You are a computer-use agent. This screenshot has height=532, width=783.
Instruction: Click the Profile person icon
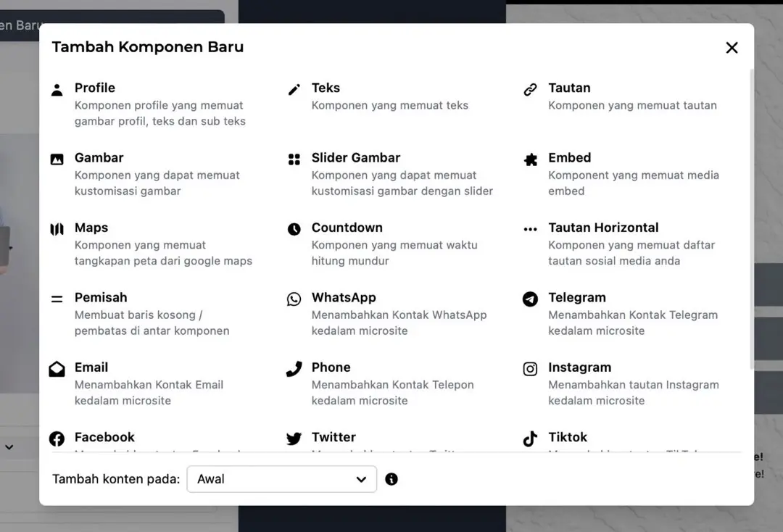57,90
